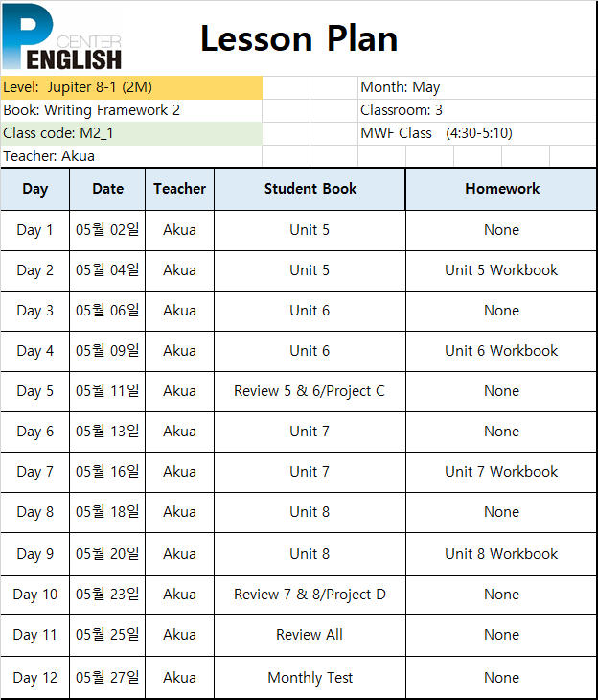The height and width of the screenshot is (700, 598).
Task: Click the Monthly Test cell
Action: pos(310,678)
